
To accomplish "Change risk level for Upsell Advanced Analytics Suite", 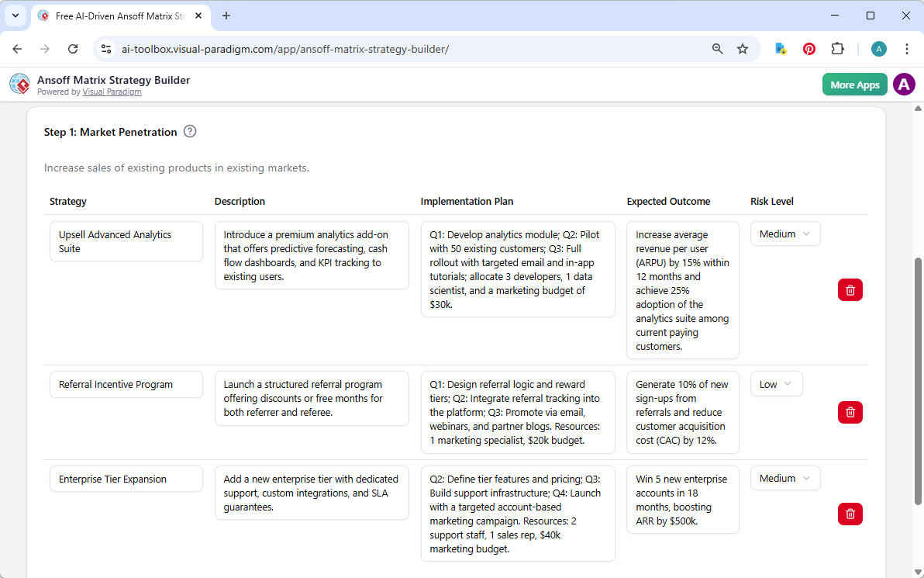I will click(785, 233).
